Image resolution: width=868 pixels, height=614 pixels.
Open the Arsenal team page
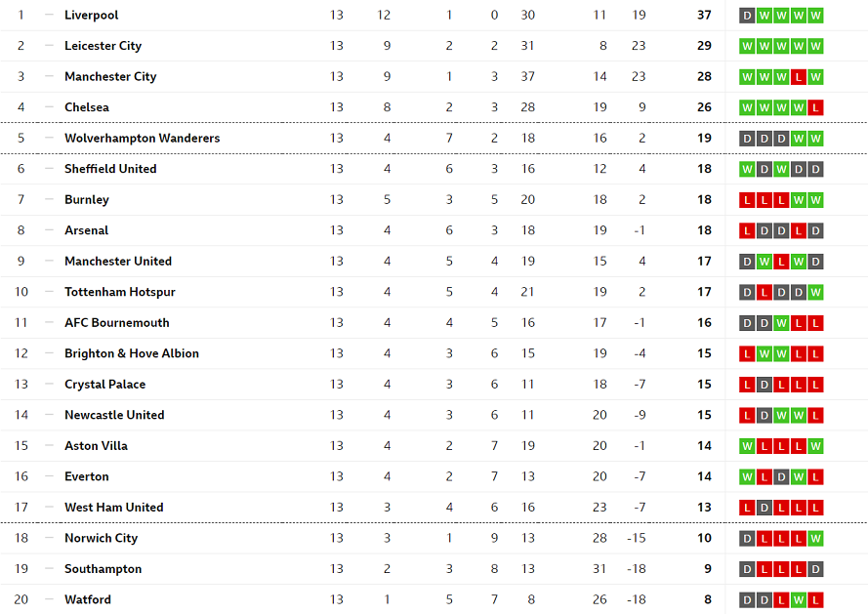click(x=86, y=230)
